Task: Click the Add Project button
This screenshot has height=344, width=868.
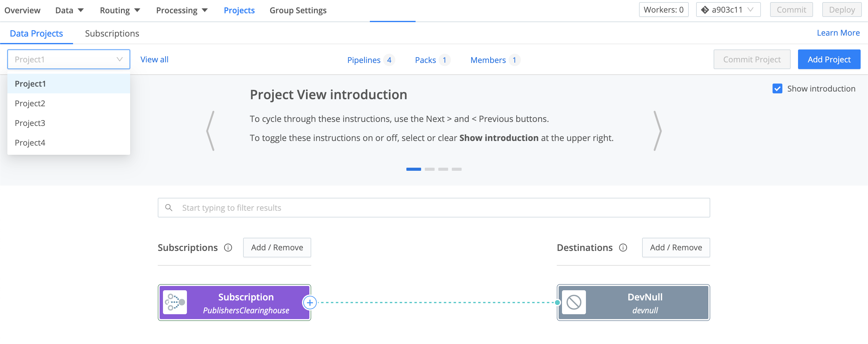Action: pyautogui.click(x=829, y=59)
